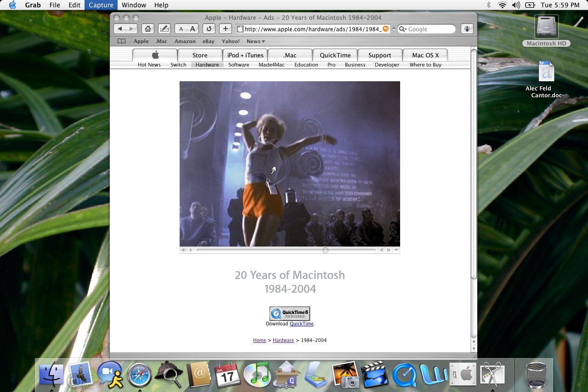Screen dimensions: 588x392
Task: Open the Google search magnifier dropdown
Action: [402, 29]
